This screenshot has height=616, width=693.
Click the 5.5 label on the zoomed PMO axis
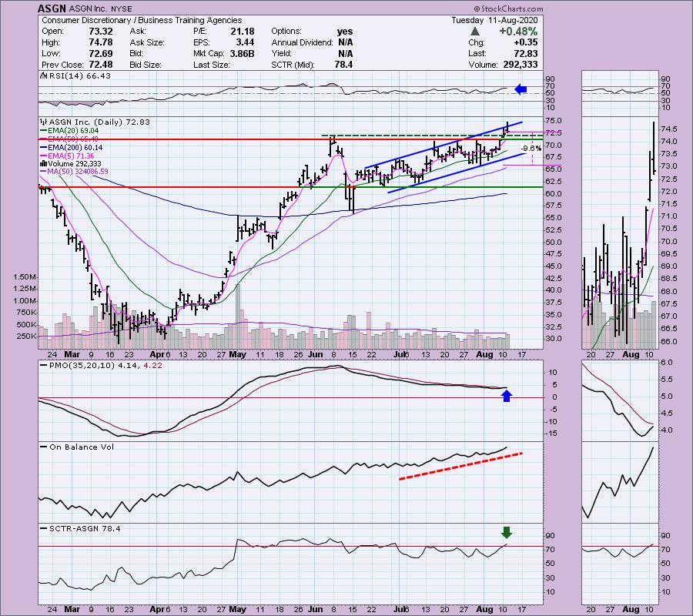667,380
